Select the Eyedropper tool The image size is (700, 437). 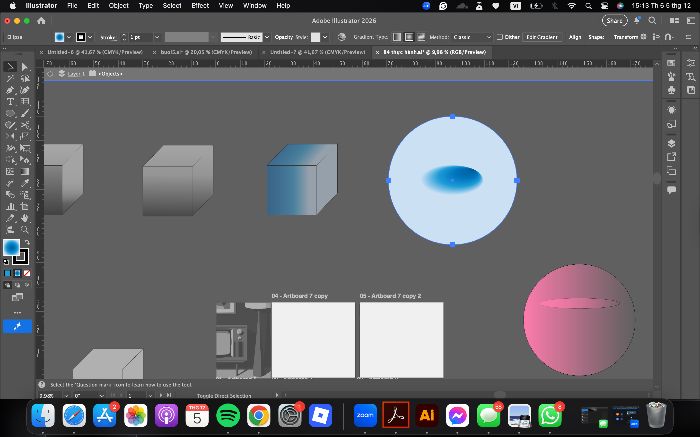(25, 183)
